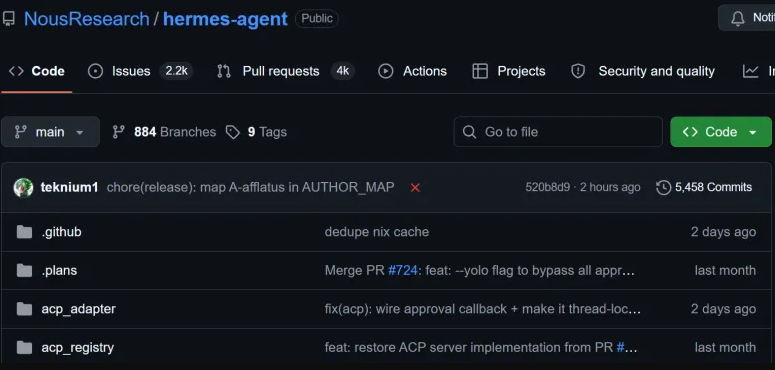Click the Security shield icon
775x370 pixels.
coord(578,71)
